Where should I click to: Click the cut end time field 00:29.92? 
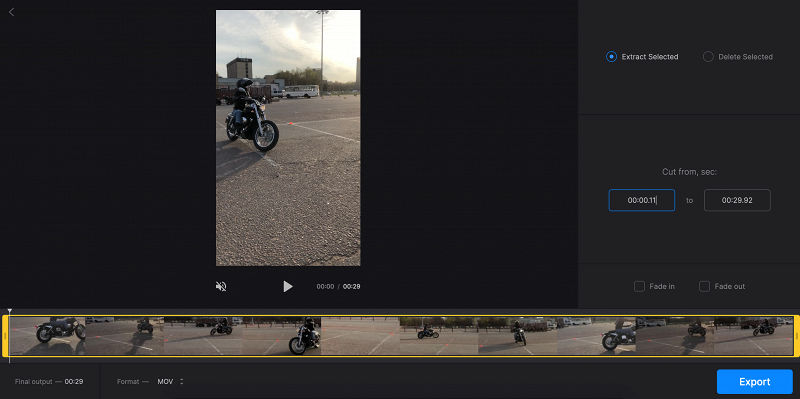click(737, 200)
